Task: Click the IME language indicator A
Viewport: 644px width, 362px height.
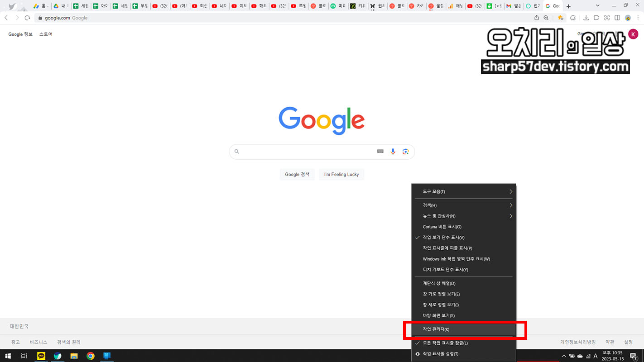Action: pos(596,356)
